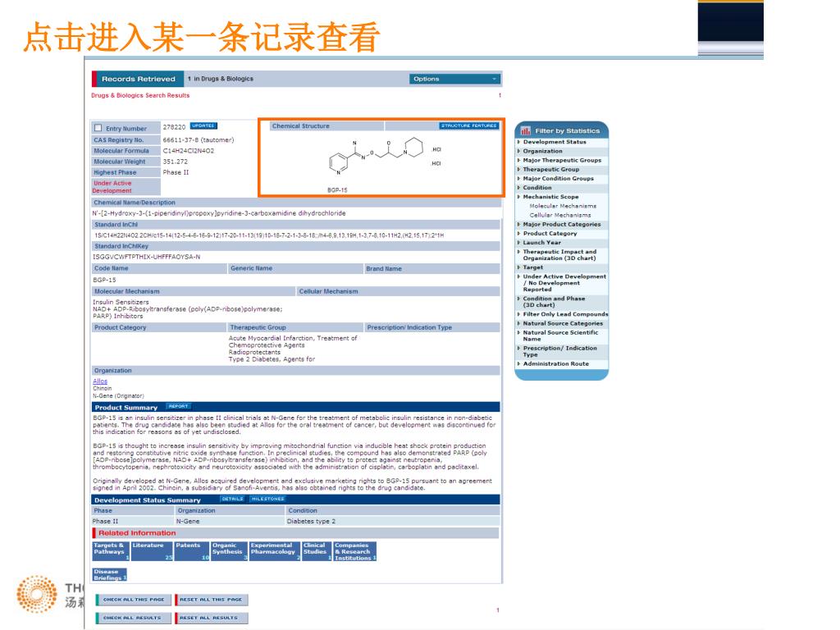Click Check All This Page button
This screenshot has height=630, width=840.
(134, 600)
